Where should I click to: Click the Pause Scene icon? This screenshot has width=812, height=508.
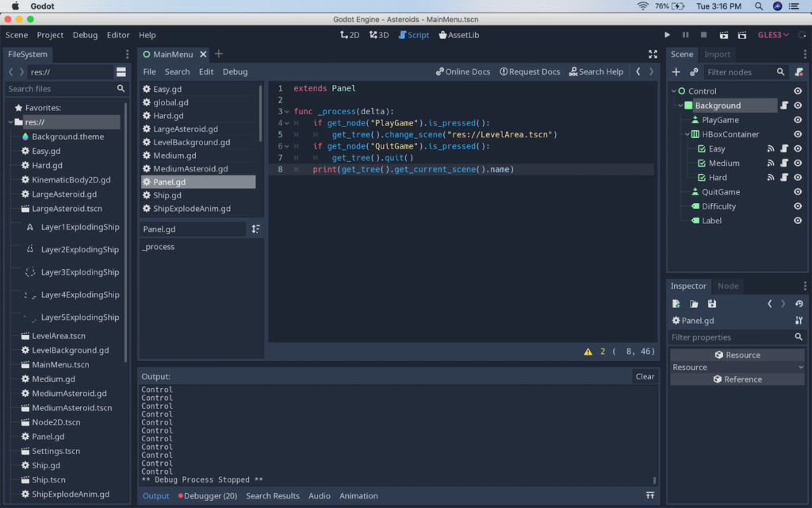(685, 35)
